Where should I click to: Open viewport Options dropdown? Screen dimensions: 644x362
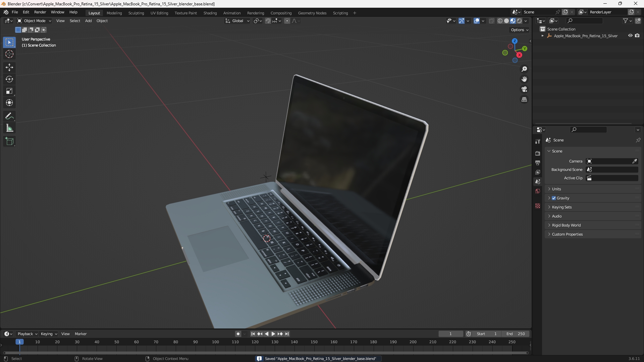tap(520, 30)
